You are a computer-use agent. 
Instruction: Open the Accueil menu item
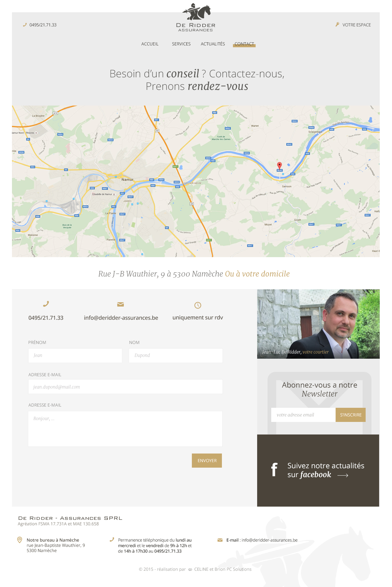tap(150, 44)
